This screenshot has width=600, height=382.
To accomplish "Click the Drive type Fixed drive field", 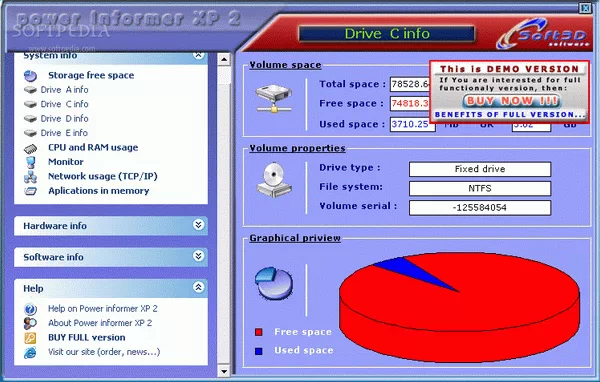I will pos(480,169).
